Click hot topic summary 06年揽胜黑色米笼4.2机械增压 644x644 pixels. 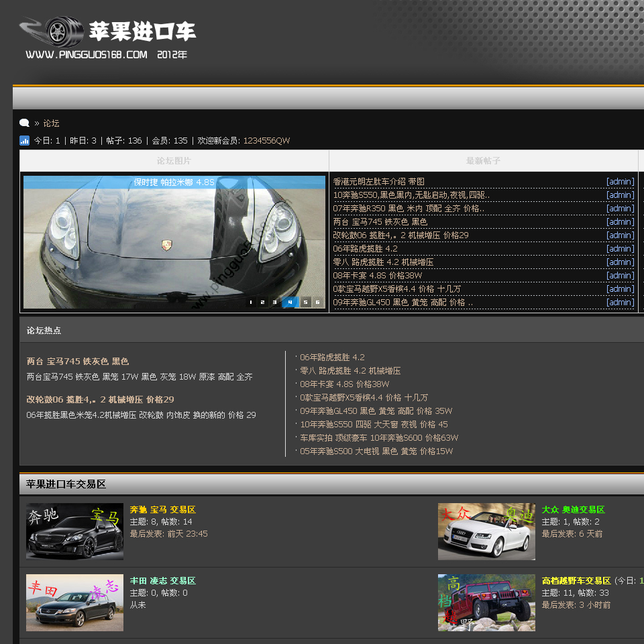[142, 415]
